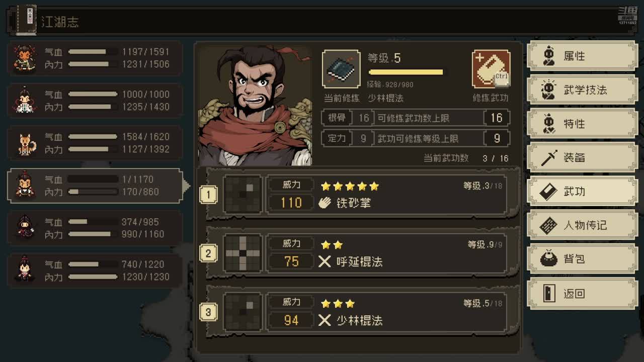Click the 呼延棍法 attack-range grid icon
The image size is (644, 362).
[x=243, y=253]
